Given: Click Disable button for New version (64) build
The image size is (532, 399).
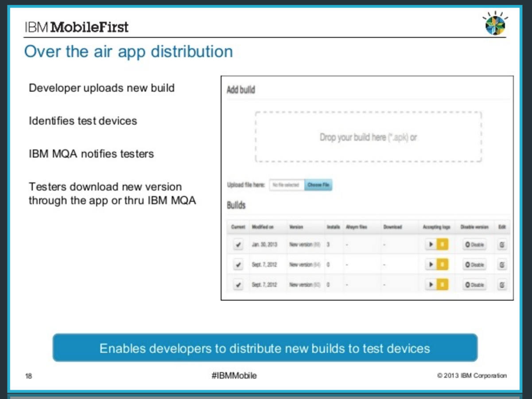Looking at the screenshot, I should [474, 265].
